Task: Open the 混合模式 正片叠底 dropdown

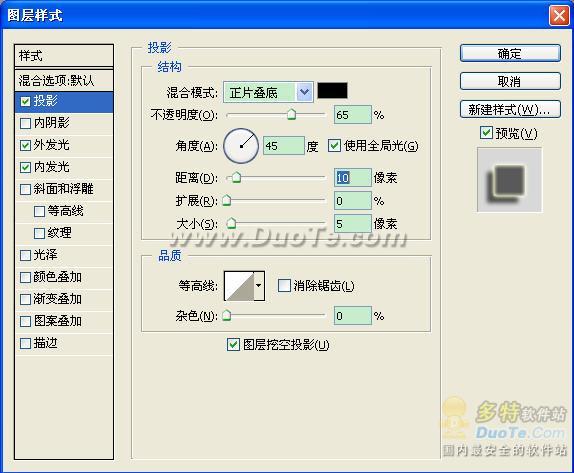Action: pyautogui.click(x=268, y=92)
